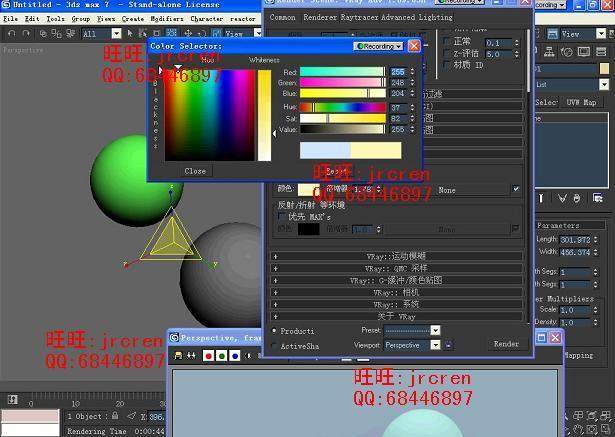Pick the rectangular selection region tool
615x437 pixels.
coord(156,34)
